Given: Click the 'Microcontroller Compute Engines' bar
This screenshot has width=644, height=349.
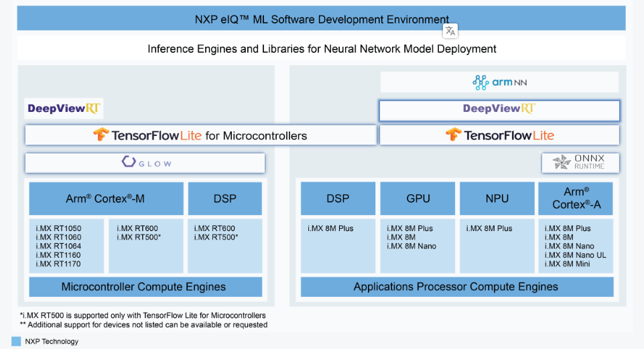Looking at the screenshot, I should (x=145, y=287).
